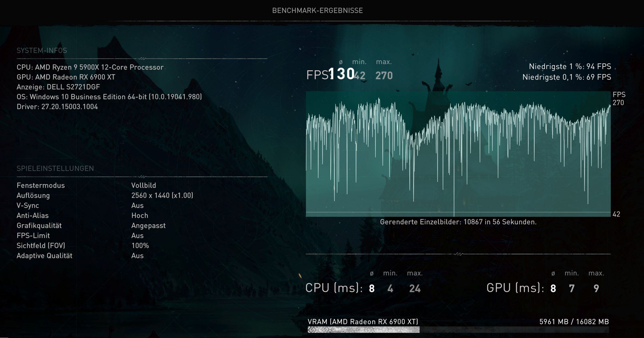Select the 2560 x 1440 resolution value
Image resolution: width=644 pixels, height=338 pixels.
(162, 195)
